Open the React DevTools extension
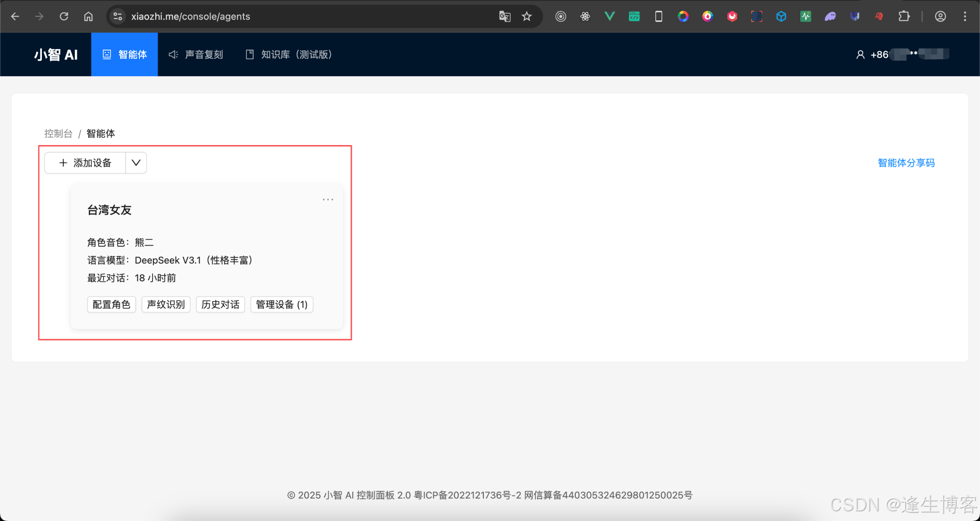Viewport: 980px width, 521px height. coord(585,16)
